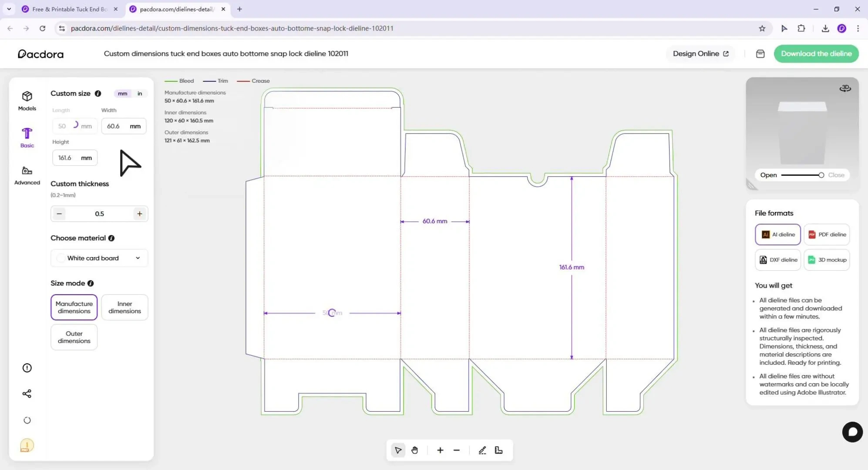Viewport: 868px width, 470px height.
Task: Select Outer dimensions size mode
Action: point(74,337)
